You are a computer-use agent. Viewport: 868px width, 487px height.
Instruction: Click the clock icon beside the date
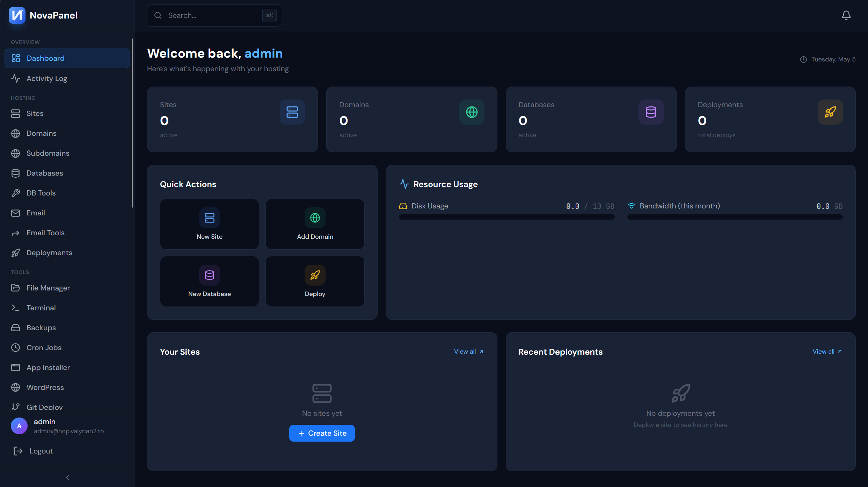click(803, 59)
